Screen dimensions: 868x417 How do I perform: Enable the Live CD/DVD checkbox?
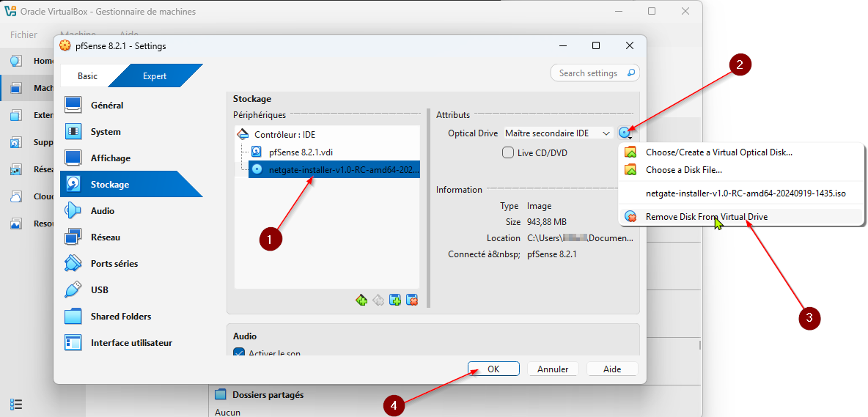507,152
